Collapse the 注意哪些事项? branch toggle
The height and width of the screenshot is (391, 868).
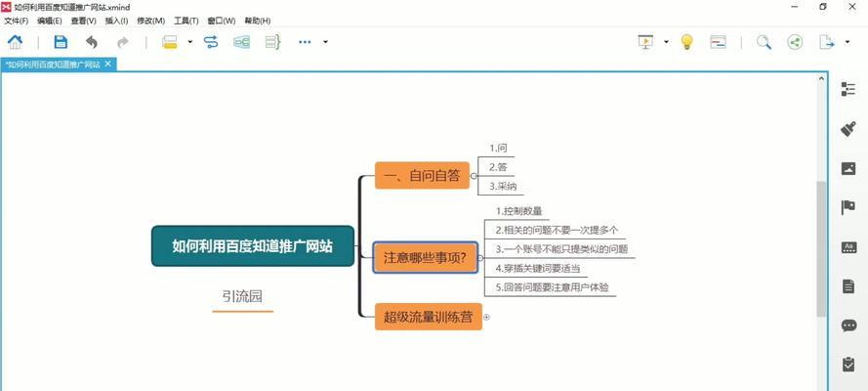coord(480,258)
